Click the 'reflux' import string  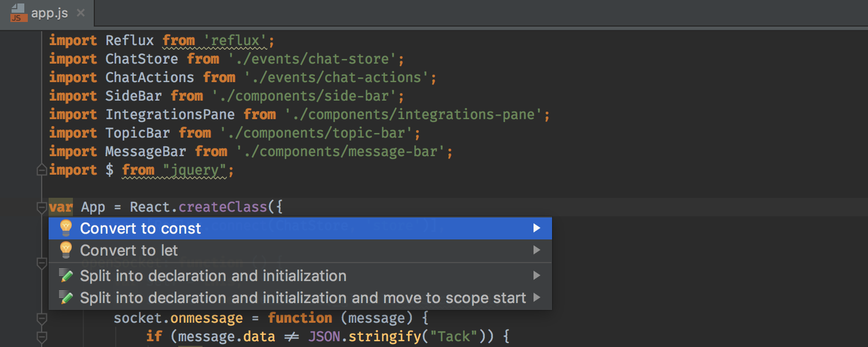[234, 40]
